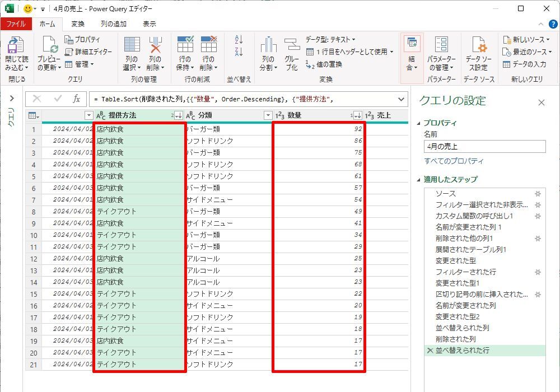Click the すべてのプロパティ link
The image size is (560, 392).
click(454, 161)
